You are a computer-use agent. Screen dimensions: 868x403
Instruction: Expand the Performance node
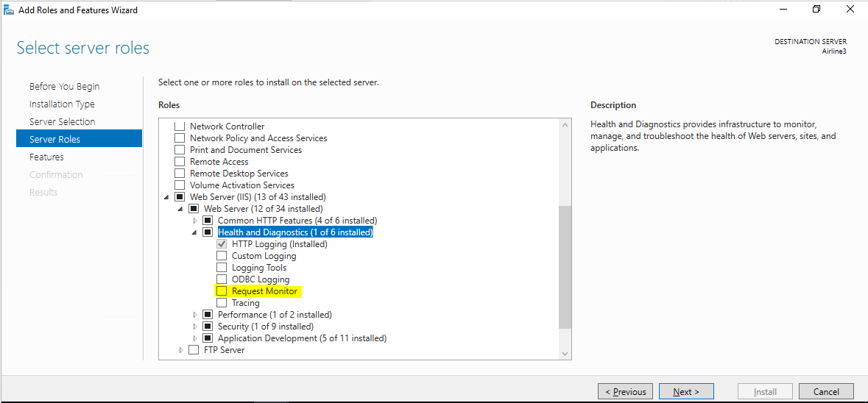tap(195, 315)
